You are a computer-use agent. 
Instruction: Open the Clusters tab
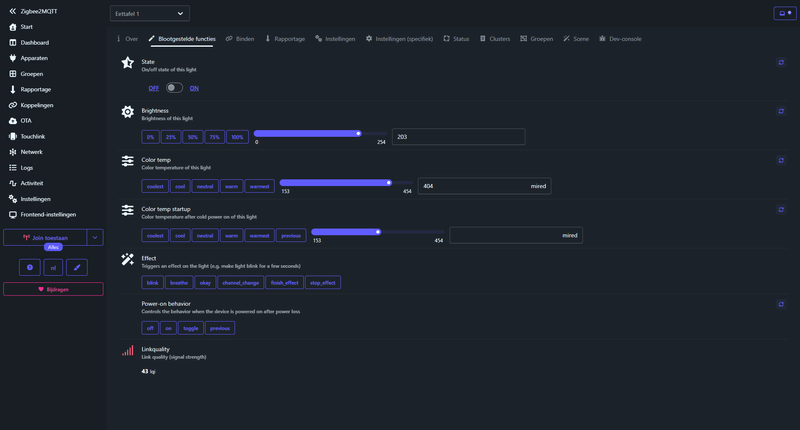tap(494, 39)
